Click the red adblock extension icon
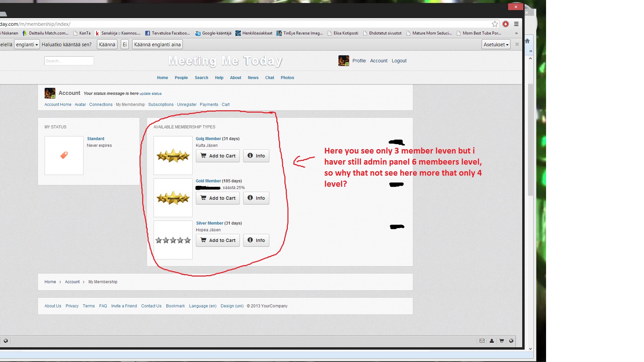Screen dimensions: 644x362 505,24
